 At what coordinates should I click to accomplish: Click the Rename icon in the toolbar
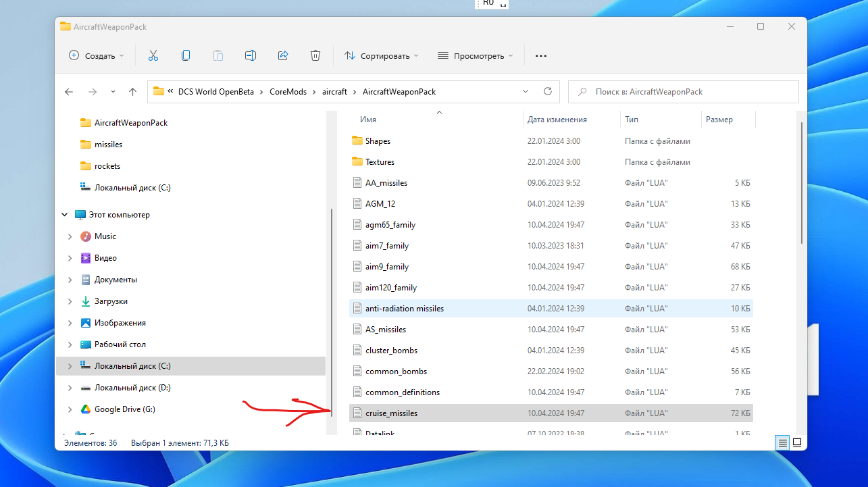pyautogui.click(x=251, y=55)
